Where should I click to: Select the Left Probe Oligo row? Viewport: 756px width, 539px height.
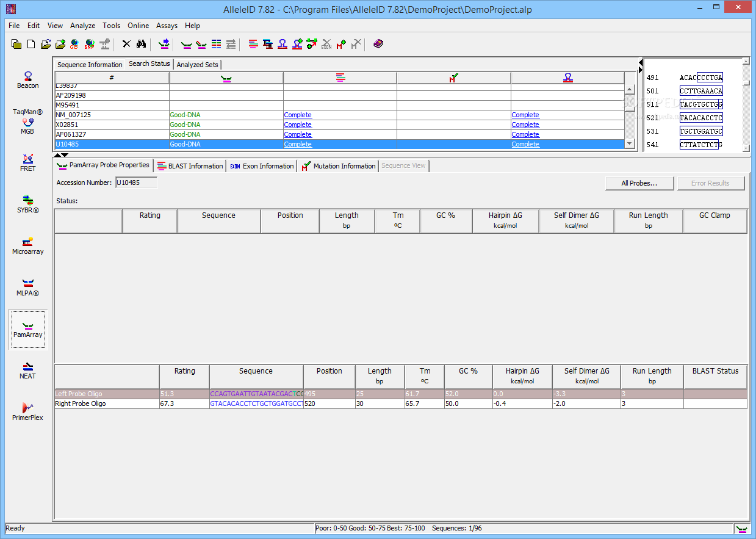[401, 394]
